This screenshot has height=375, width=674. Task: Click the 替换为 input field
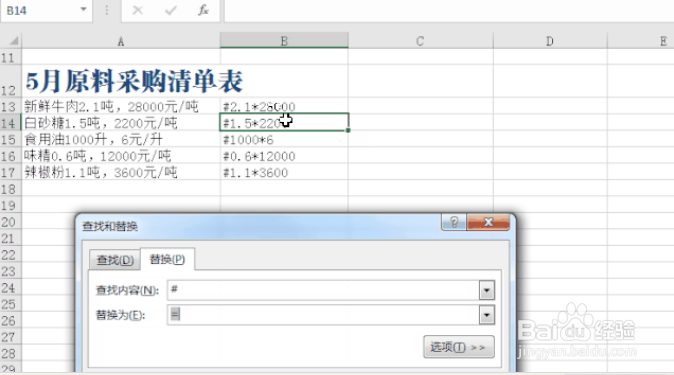point(323,315)
